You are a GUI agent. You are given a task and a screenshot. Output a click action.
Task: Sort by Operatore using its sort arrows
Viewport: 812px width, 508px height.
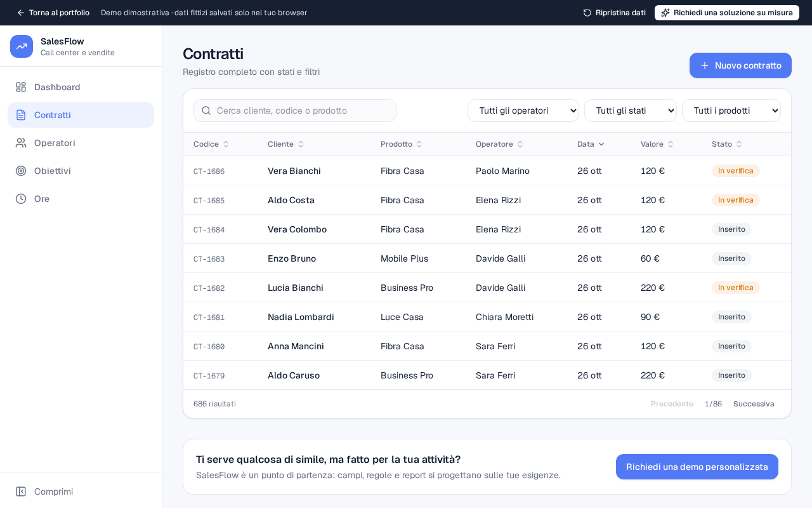point(520,144)
